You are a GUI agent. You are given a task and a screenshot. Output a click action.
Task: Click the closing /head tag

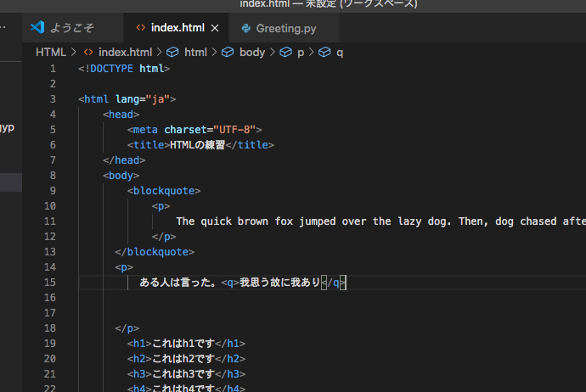(124, 160)
